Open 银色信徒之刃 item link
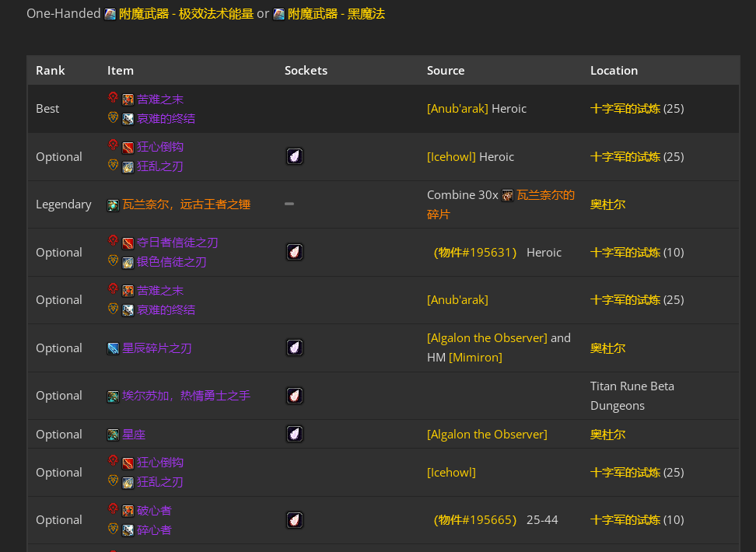The width and height of the screenshot is (756, 552). (172, 262)
